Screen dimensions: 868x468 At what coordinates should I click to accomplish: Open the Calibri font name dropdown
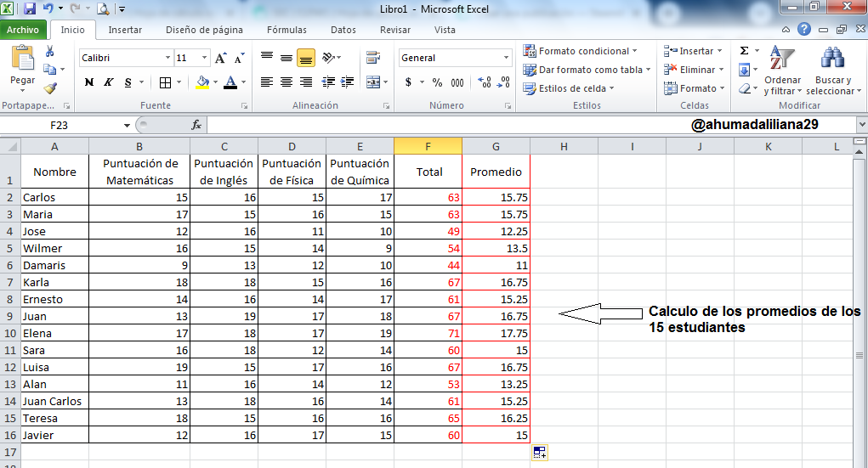pos(167,58)
